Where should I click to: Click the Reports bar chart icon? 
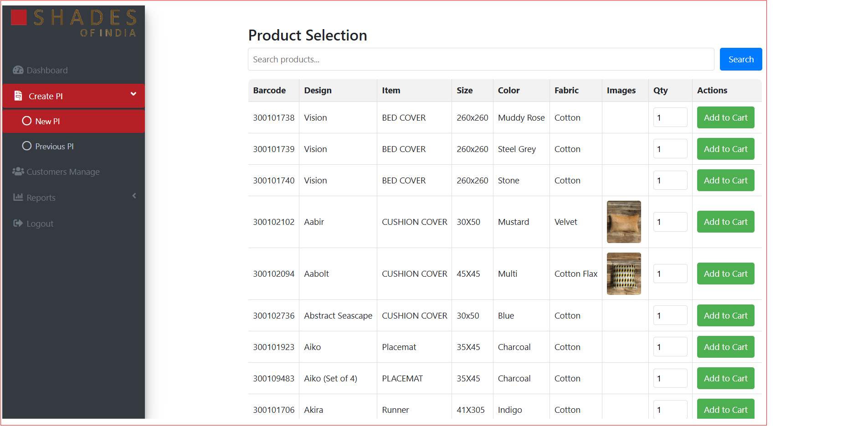pos(18,197)
